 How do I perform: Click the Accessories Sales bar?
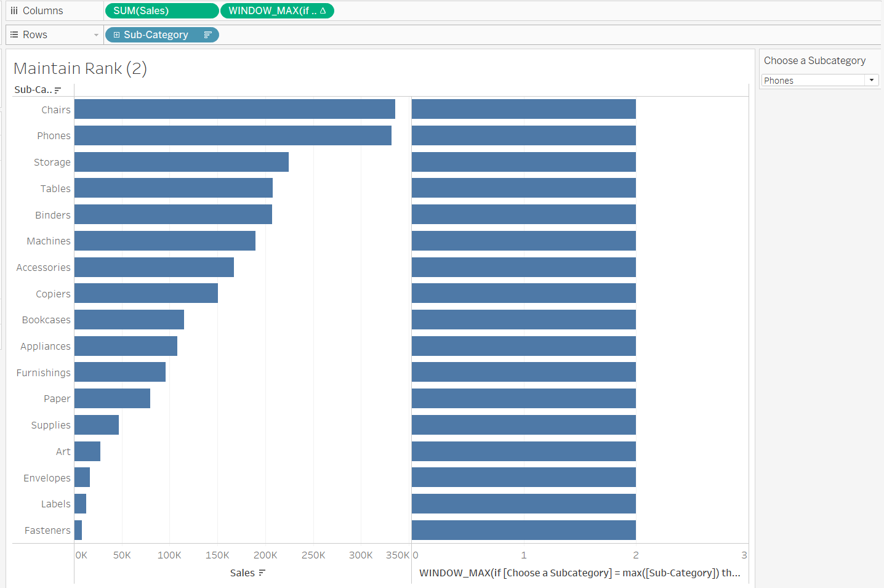pyautogui.click(x=154, y=267)
